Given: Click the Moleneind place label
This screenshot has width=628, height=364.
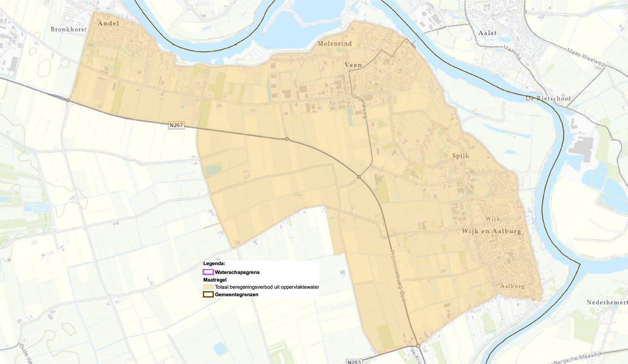Looking at the screenshot, I should tap(334, 43).
